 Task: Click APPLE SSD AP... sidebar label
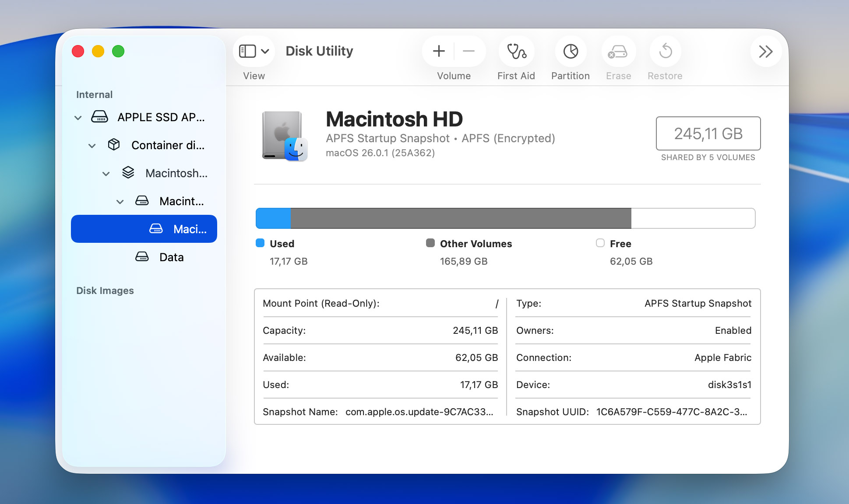pyautogui.click(x=161, y=117)
